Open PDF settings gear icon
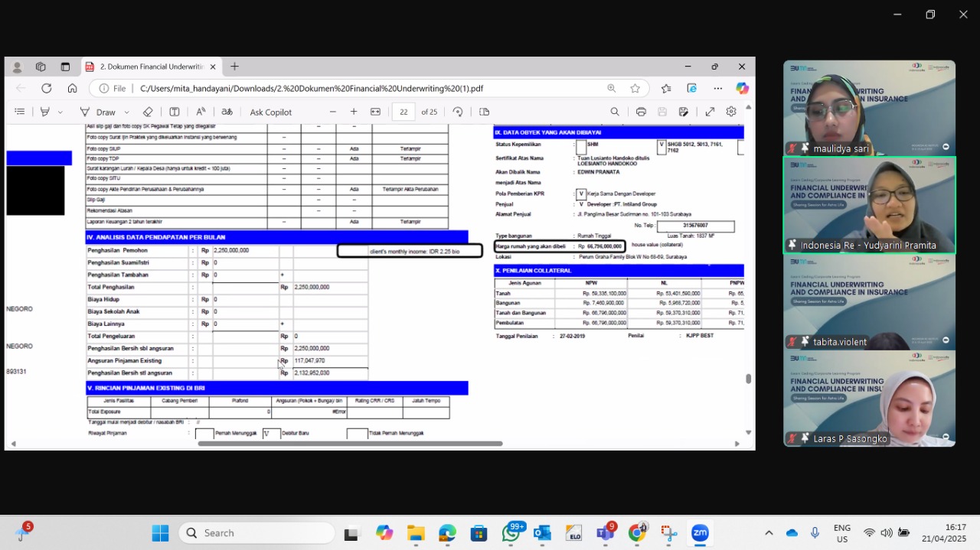 [731, 112]
